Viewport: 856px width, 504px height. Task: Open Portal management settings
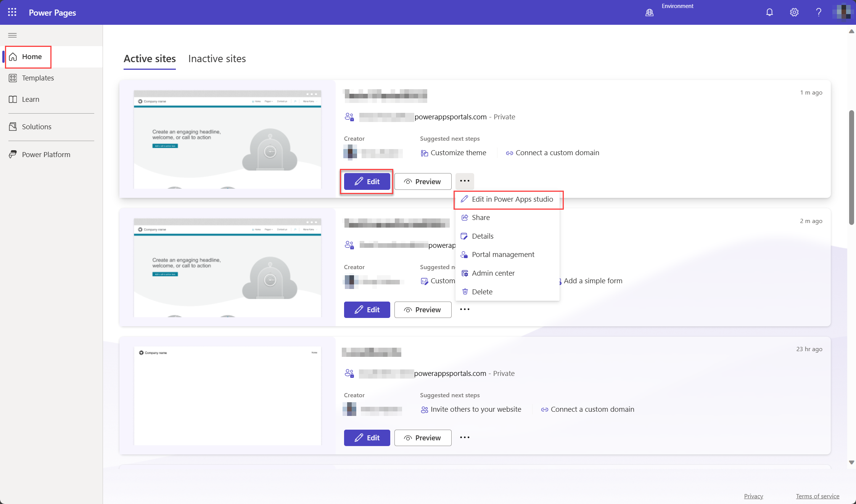click(x=503, y=254)
